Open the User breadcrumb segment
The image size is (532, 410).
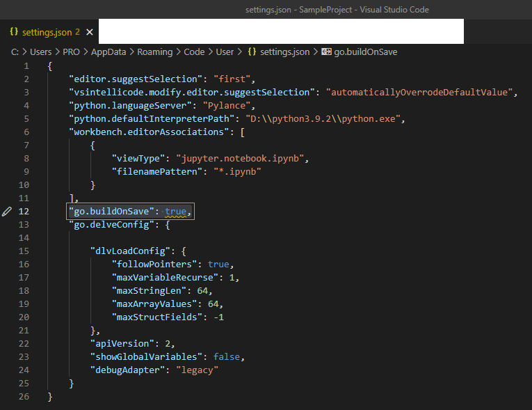(225, 52)
